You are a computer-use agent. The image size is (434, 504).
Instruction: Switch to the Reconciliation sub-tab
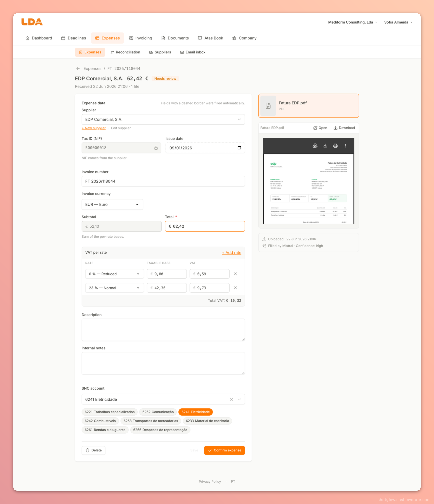pos(125,52)
